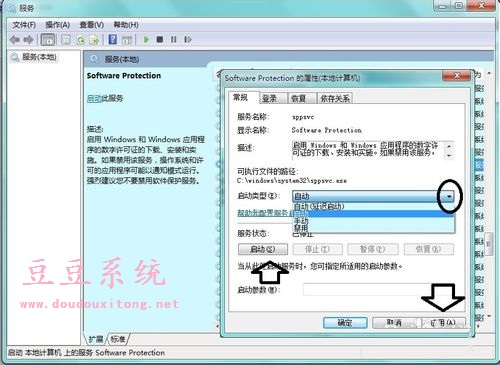Click the Forward arrow in Services toolbar

[28, 40]
